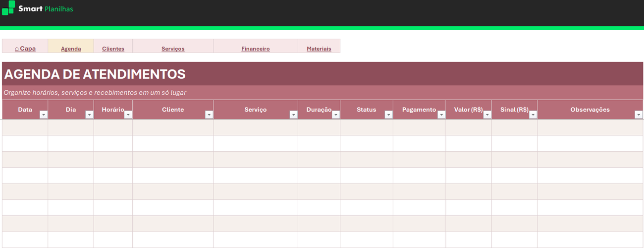Open the Data column filter dropdown
The image size is (644, 248).
pos(43,115)
